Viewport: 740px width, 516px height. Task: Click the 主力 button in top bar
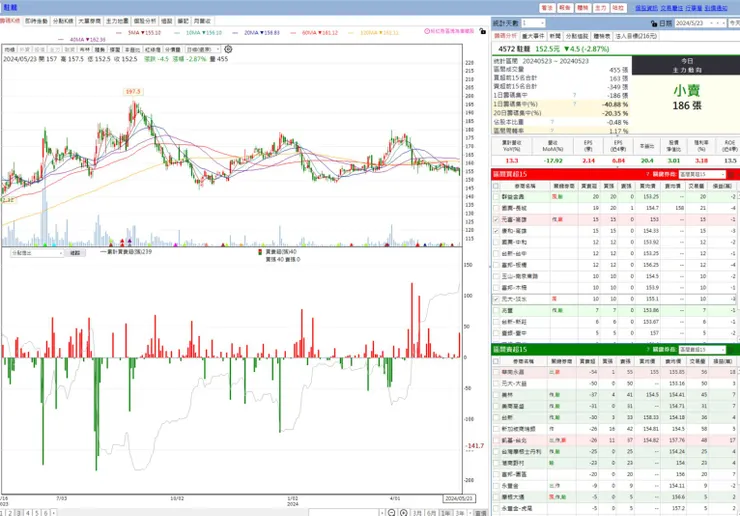(600, 8)
